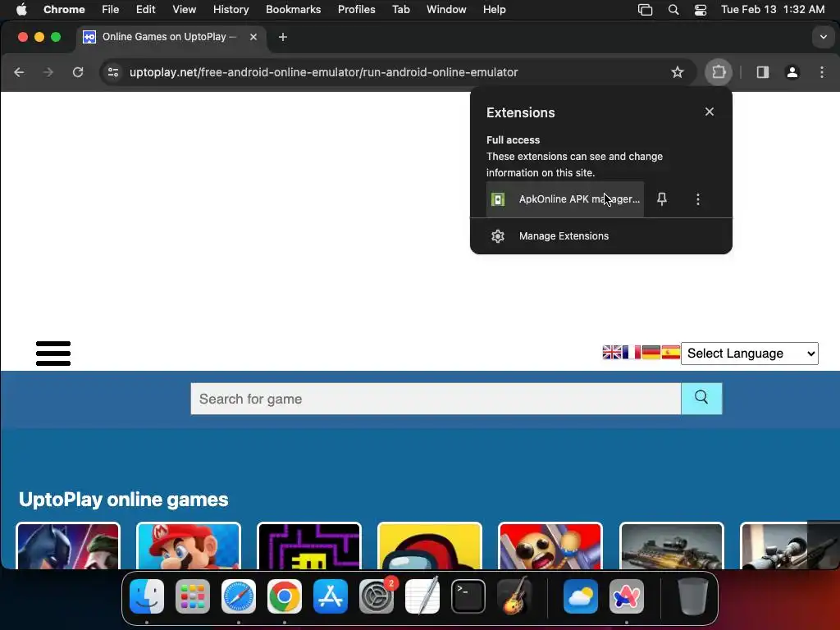Open the purple maze game thumbnail
This screenshot has width=840, height=630.
tap(309, 546)
